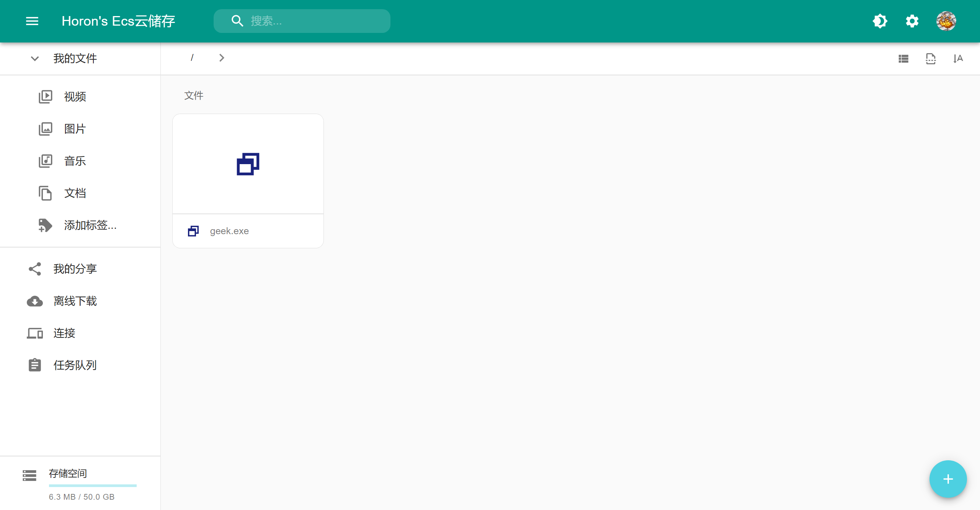Open the hamburger navigation menu
This screenshot has height=510, width=980.
pos(32,21)
